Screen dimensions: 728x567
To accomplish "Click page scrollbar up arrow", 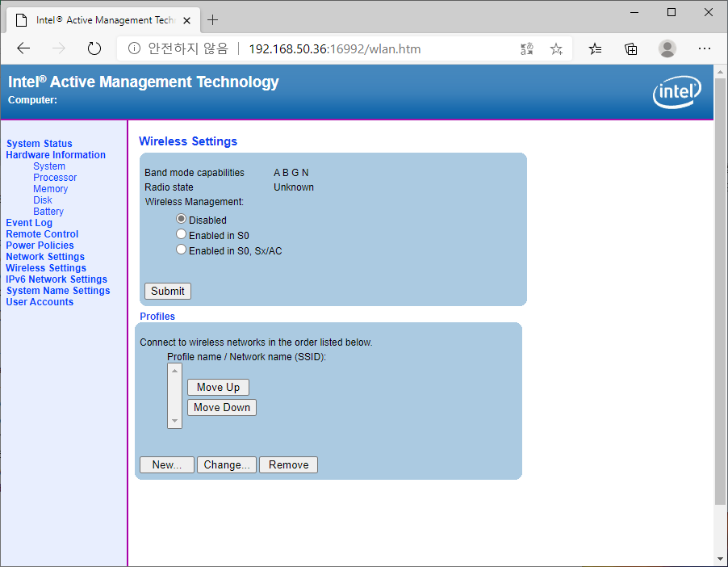I will click(720, 72).
